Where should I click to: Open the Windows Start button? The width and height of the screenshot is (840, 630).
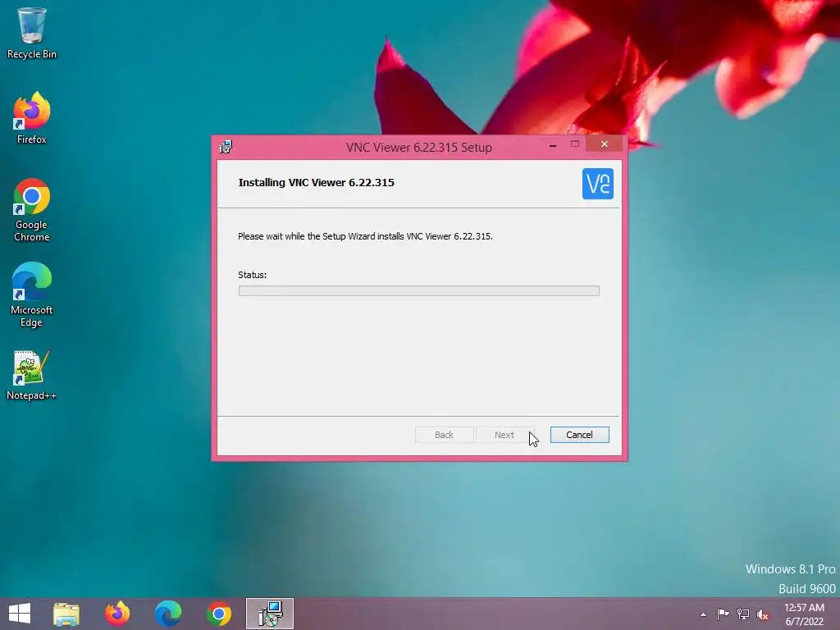(x=20, y=614)
